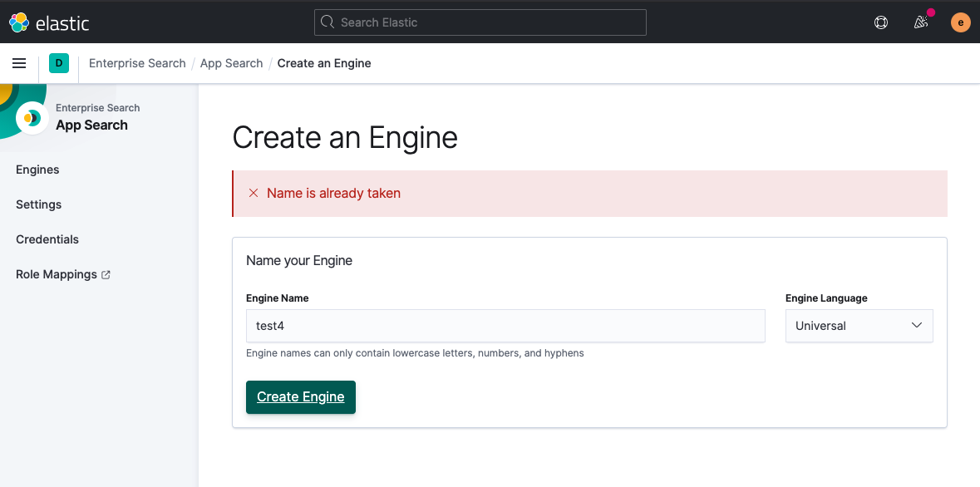Go to App Search breadcrumb

pyautogui.click(x=231, y=63)
